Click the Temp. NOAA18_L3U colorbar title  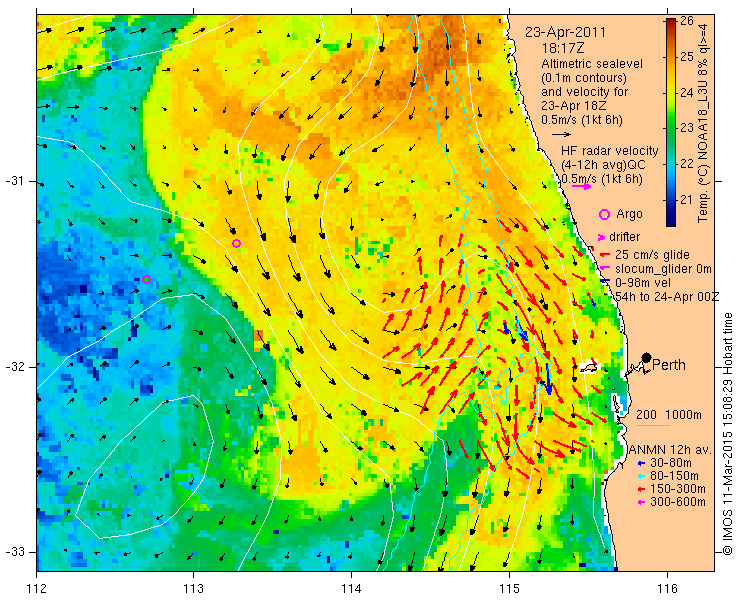coord(703,122)
